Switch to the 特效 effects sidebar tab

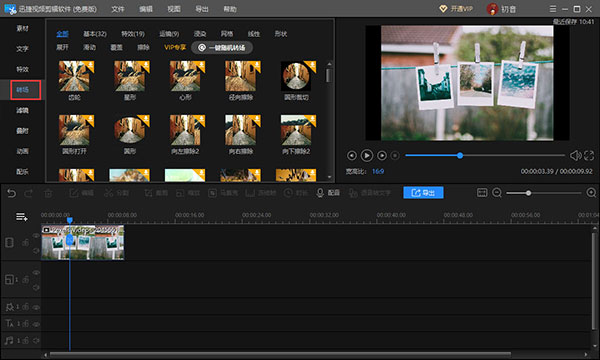(x=22, y=69)
